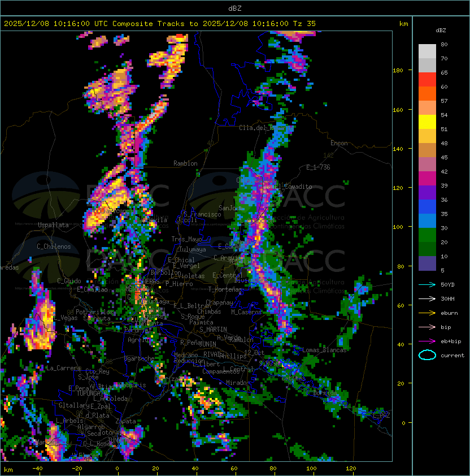Click the 'Palmira' place label
Viewport: 470px width, 476px height.
pyautogui.click(x=201, y=322)
